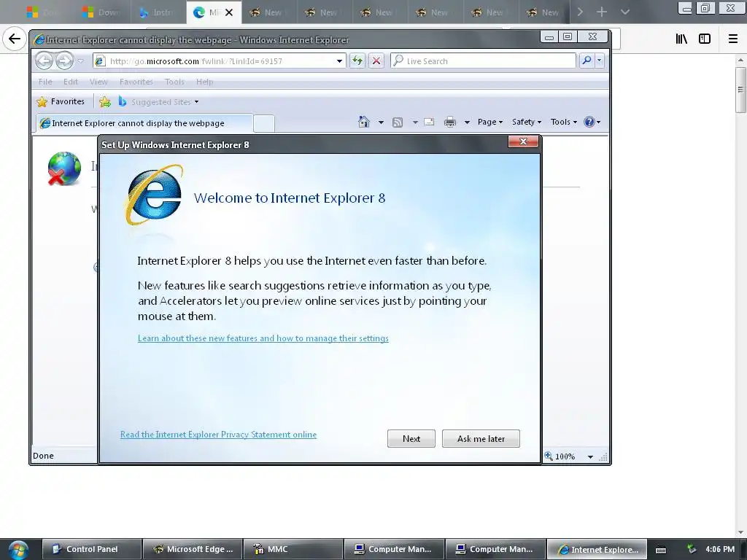
Task: Click the Ask me later button
Action: [481, 438]
